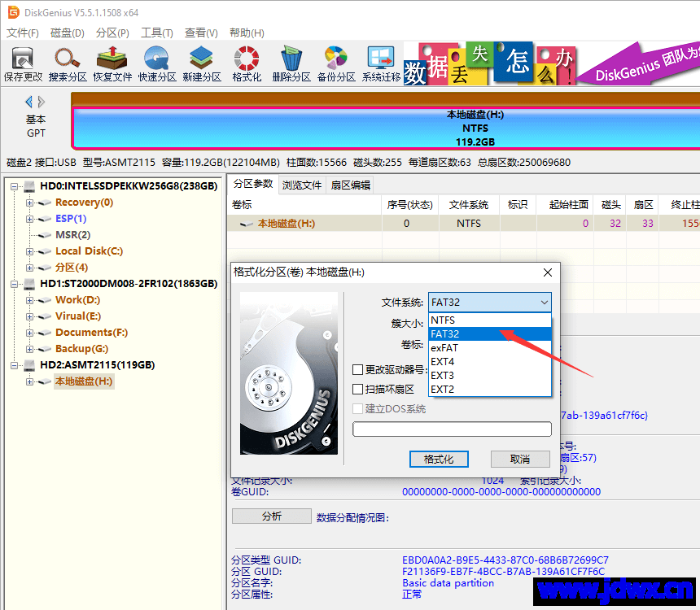This screenshot has width=700, height=610.
Task: Expand the Documents(F:) tree node
Action: [29, 333]
